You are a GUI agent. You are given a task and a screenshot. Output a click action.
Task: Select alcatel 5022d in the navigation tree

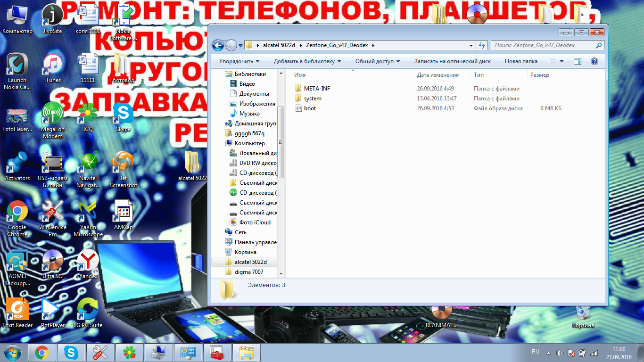[x=250, y=262]
